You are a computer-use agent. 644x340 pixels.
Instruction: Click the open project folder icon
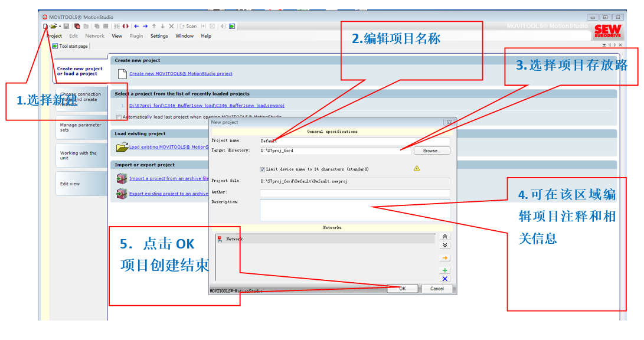click(x=53, y=26)
